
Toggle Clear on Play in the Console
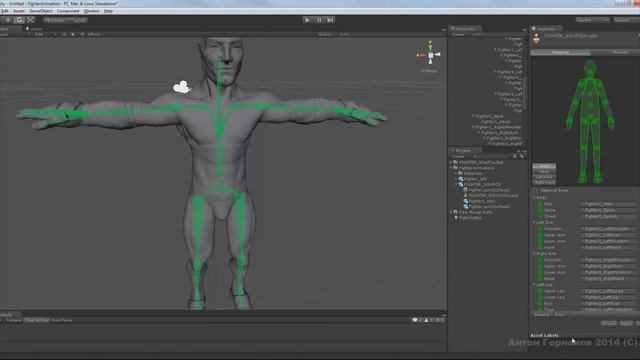[37, 320]
